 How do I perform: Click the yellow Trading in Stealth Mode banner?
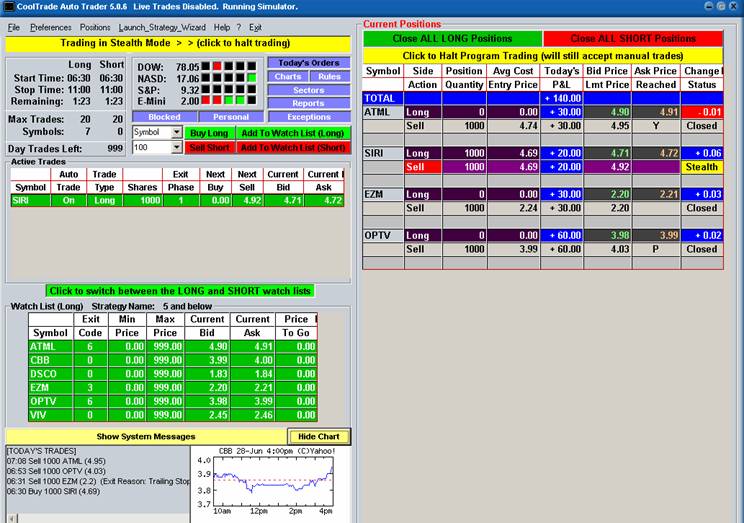click(x=178, y=43)
